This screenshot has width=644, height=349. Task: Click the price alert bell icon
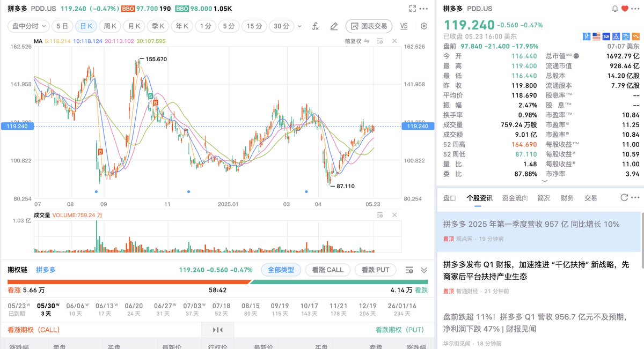[x=615, y=9]
